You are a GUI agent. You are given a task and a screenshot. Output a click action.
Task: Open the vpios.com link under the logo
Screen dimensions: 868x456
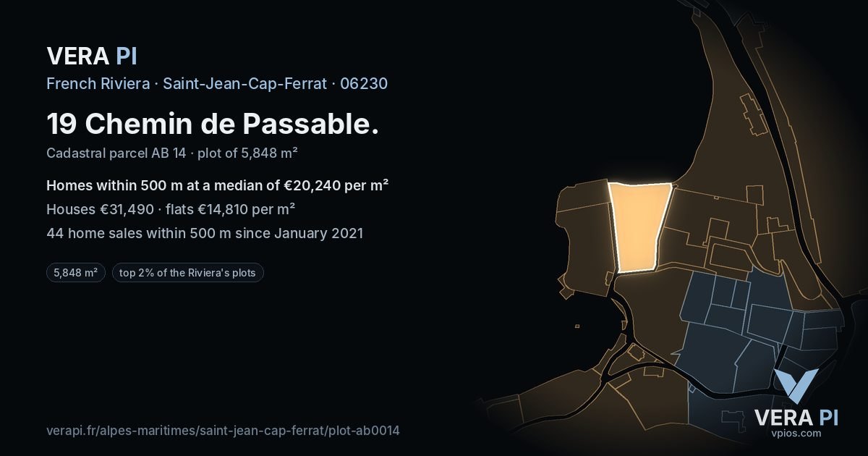tap(796, 433)
